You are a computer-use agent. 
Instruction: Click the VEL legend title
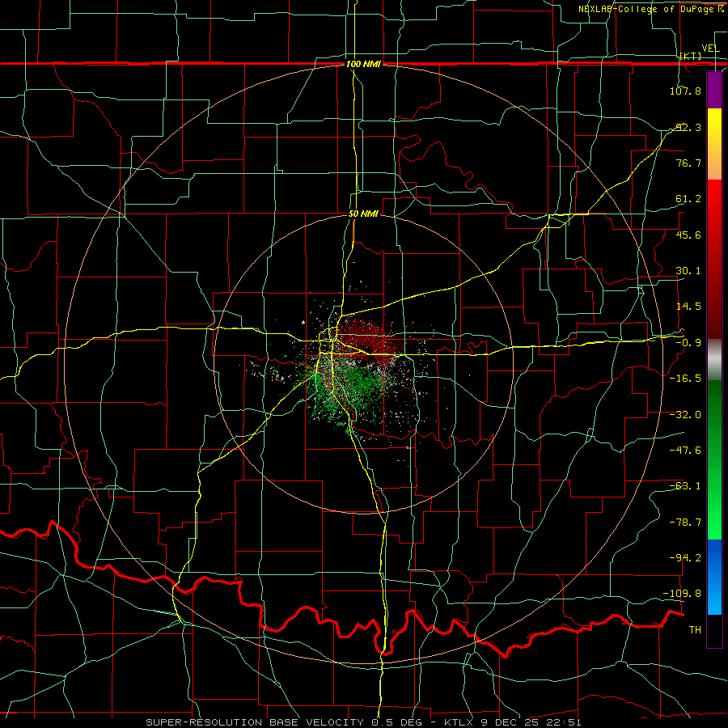[710, 49]
